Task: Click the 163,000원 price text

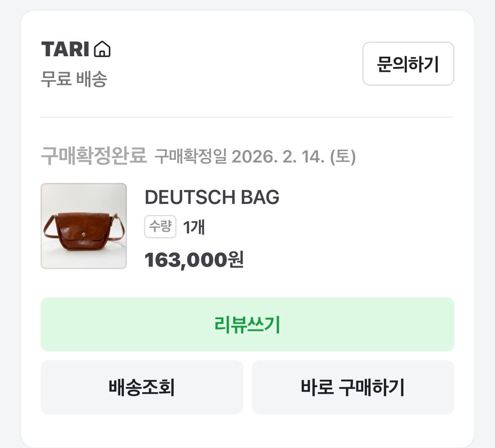Action: (194, 259)
